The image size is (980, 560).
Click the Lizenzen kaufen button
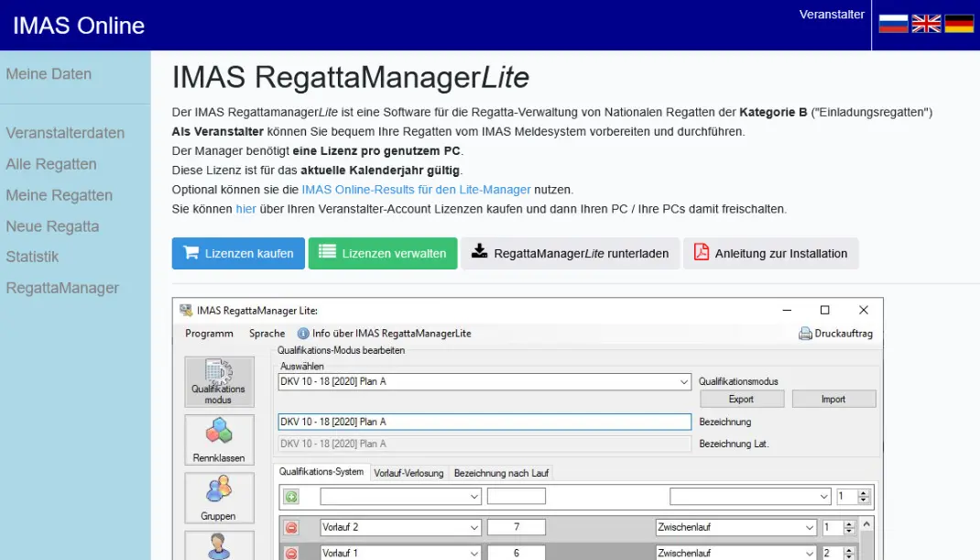238,253
